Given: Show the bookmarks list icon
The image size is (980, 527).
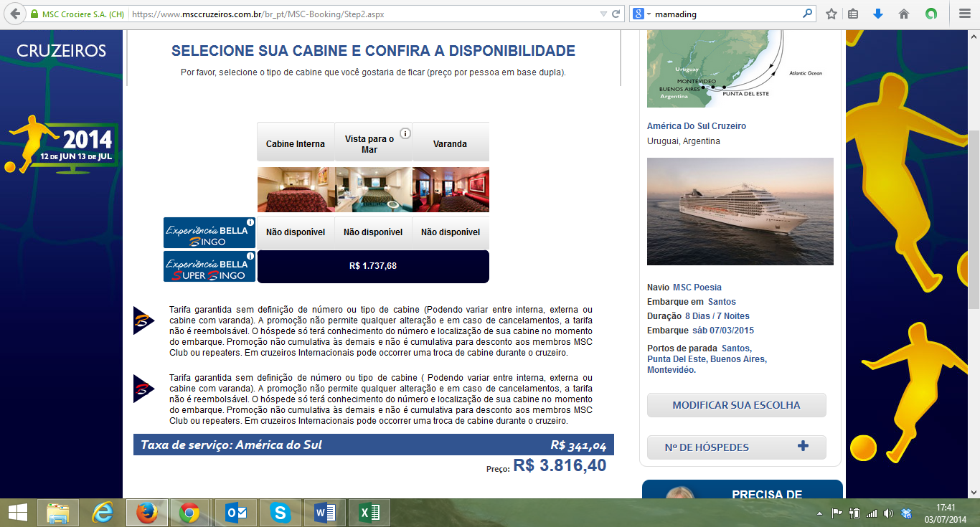Looking at the screenshot, I should (x=853, y=14).
